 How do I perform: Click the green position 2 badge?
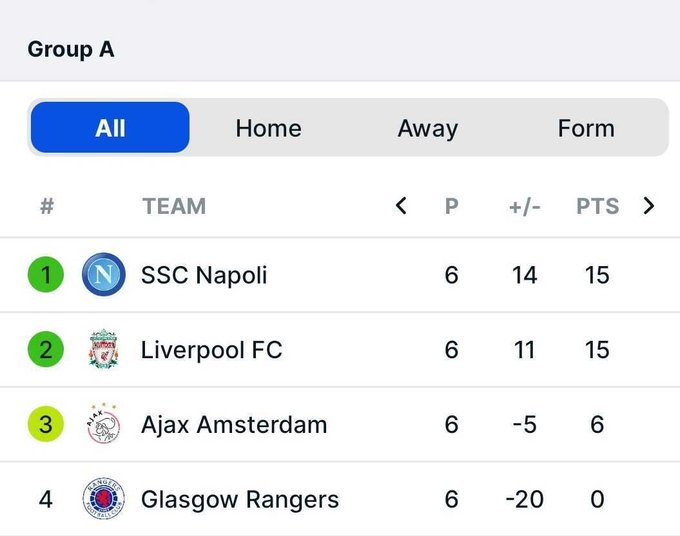coord(46,349)
